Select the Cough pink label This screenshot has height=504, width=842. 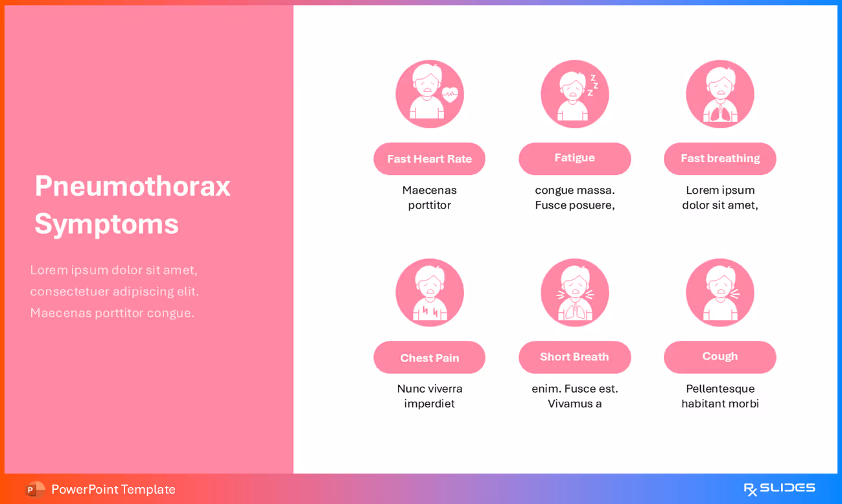tap(719, 357)
